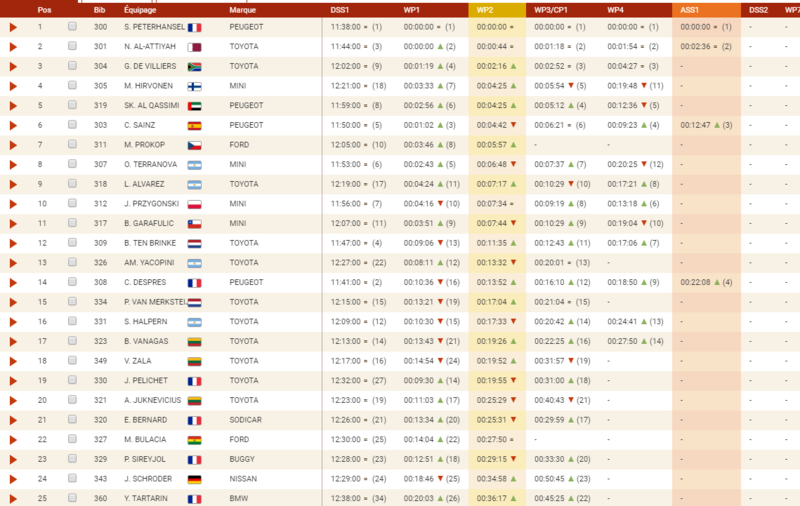Expand row for N. Al-Attiyah
800x506 pixels.
point(13,47)
